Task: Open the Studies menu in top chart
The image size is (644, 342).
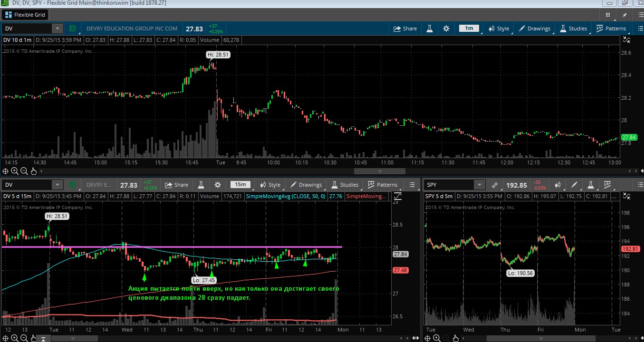Action: click(x=573, y=28)
